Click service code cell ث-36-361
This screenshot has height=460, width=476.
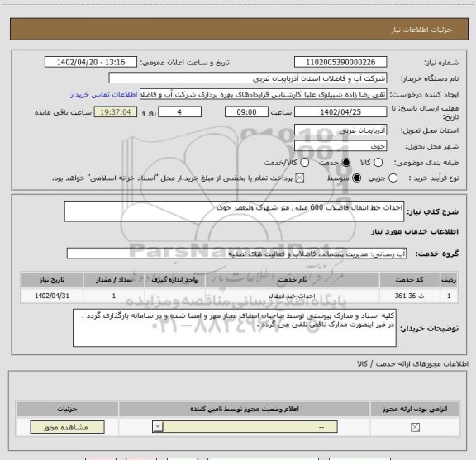410,296
